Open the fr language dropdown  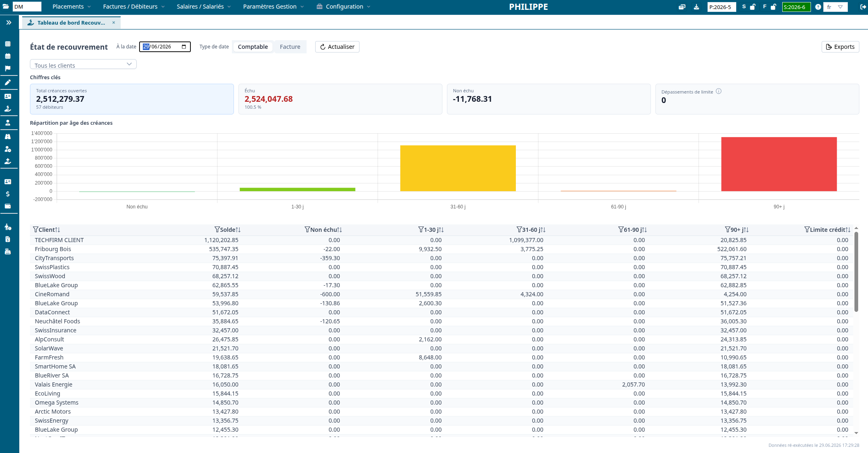pyautogui.click(x=836, y=7)
